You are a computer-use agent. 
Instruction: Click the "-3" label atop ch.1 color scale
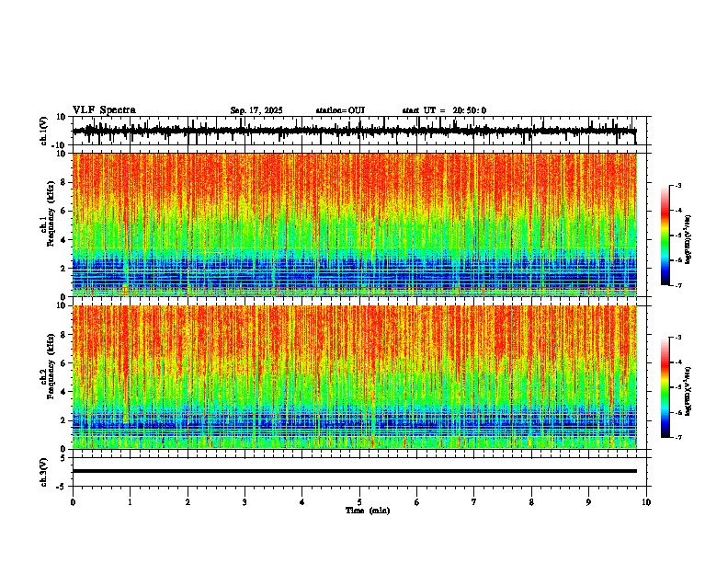pos(677,185)
